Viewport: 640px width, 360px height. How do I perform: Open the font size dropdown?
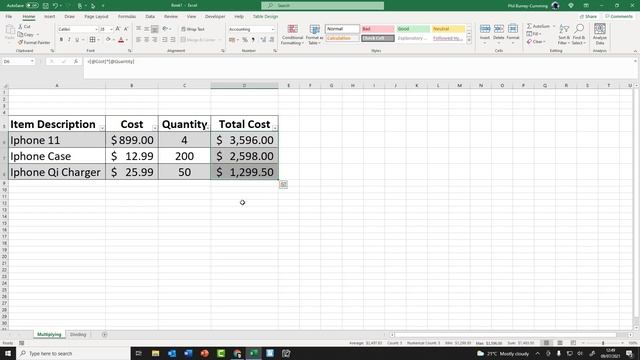pos(111,29)
